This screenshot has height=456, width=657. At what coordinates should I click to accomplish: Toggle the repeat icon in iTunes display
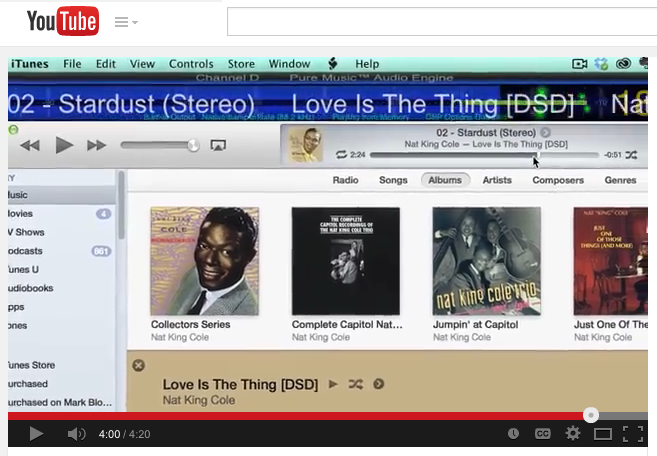point(341,155)
